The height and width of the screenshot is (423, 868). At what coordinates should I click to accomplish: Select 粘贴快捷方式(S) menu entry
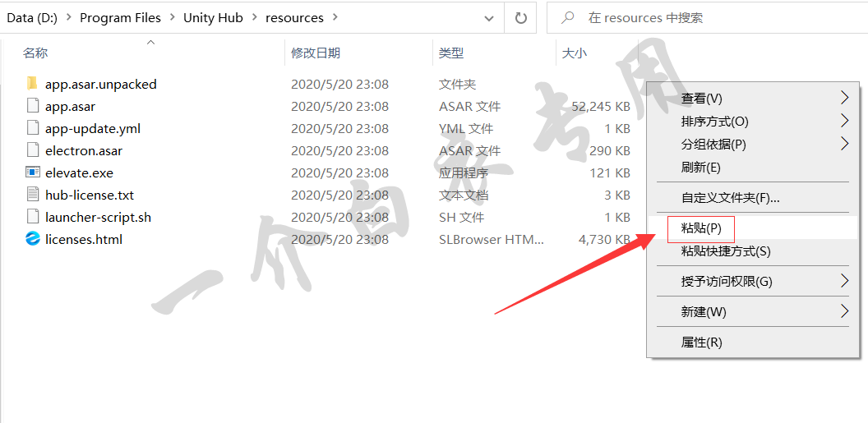coord(753,251)
